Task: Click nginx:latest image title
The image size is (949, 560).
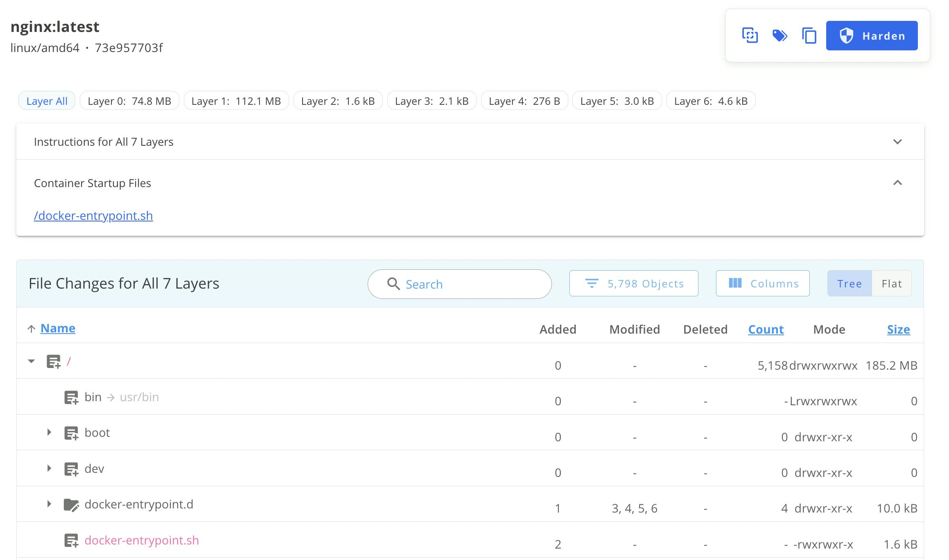Action: coord(55,27)
